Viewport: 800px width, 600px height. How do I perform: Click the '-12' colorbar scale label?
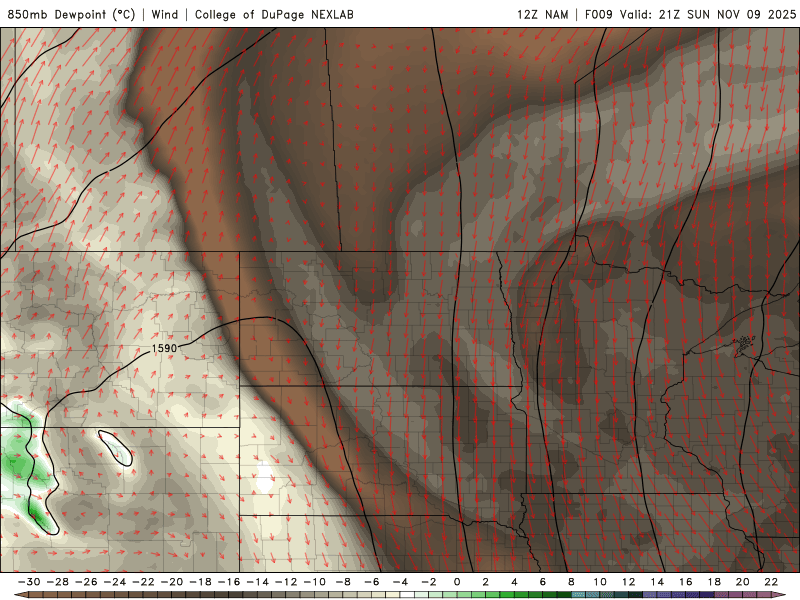(x=286, y=582)
